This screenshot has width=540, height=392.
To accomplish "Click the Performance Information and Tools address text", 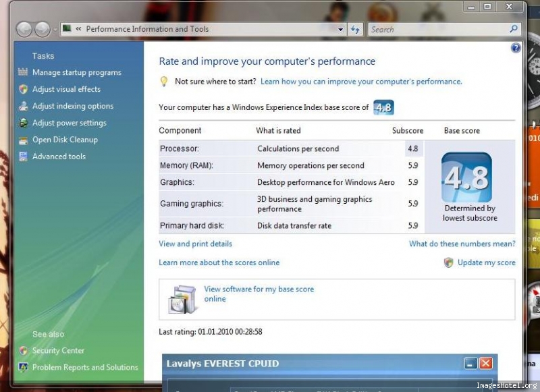I will (x=147, y=29).
